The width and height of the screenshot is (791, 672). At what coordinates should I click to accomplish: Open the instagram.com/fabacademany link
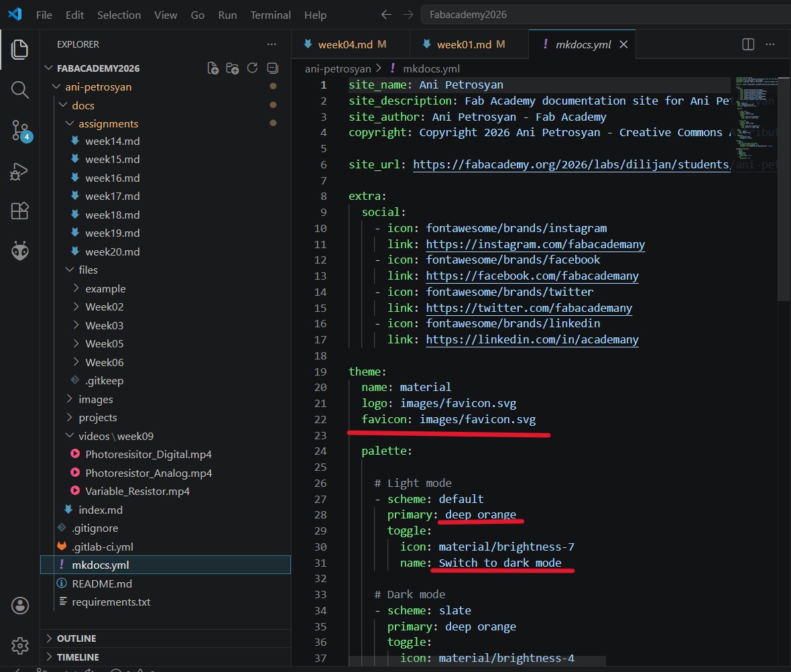pyautogui.click(x=535, y=244)
